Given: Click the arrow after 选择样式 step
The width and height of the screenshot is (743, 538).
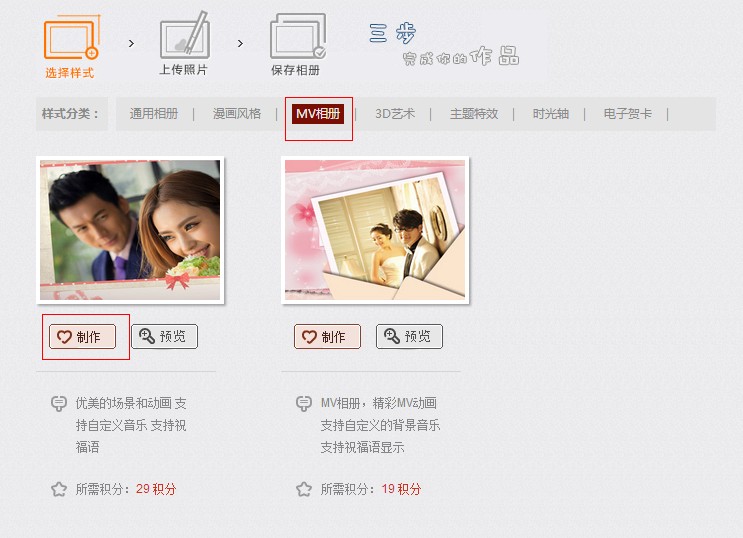Looking at the screenshot, I should click(x=131, y=44).
